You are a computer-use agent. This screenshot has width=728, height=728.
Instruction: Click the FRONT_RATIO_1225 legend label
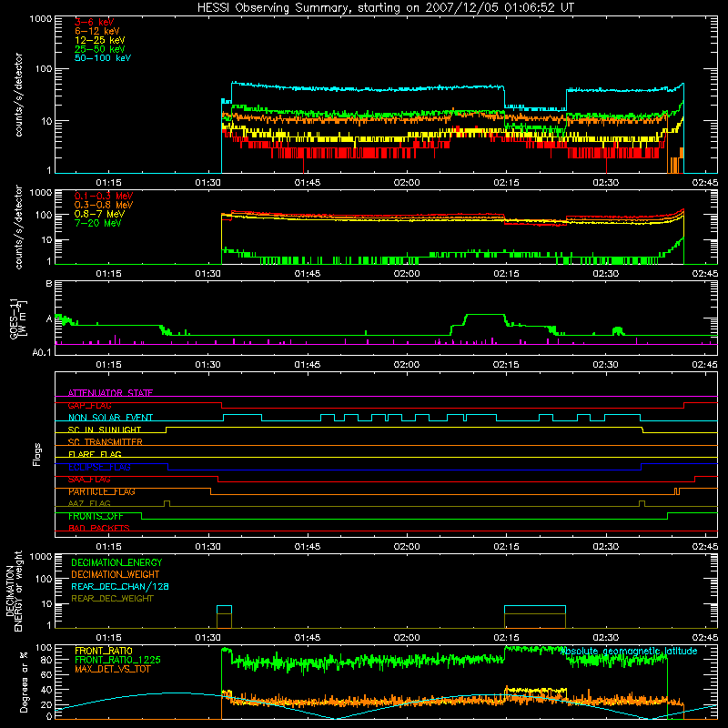117,660
